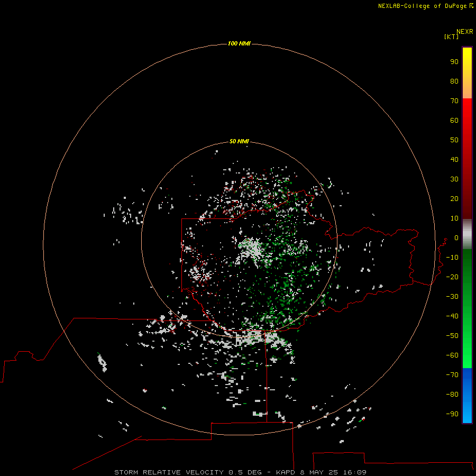Click the [KT] units label
The height and width of the screenshot is (476, 476).
451,36
